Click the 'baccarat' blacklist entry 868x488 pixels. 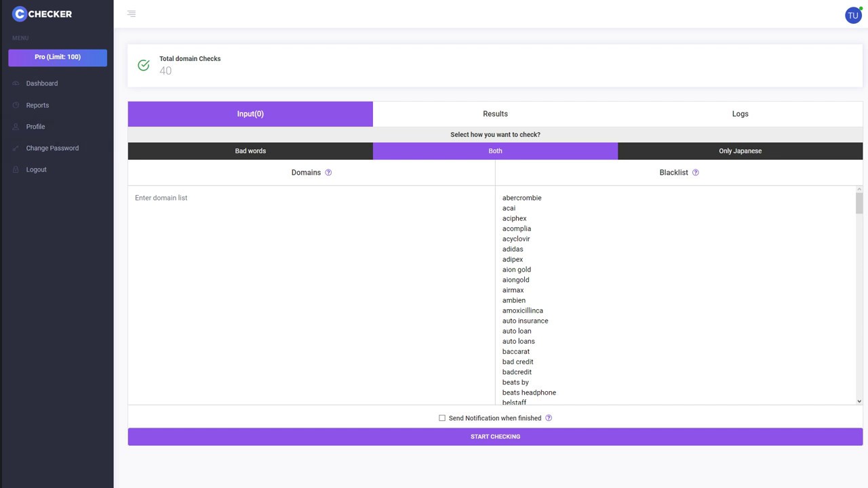516,351
